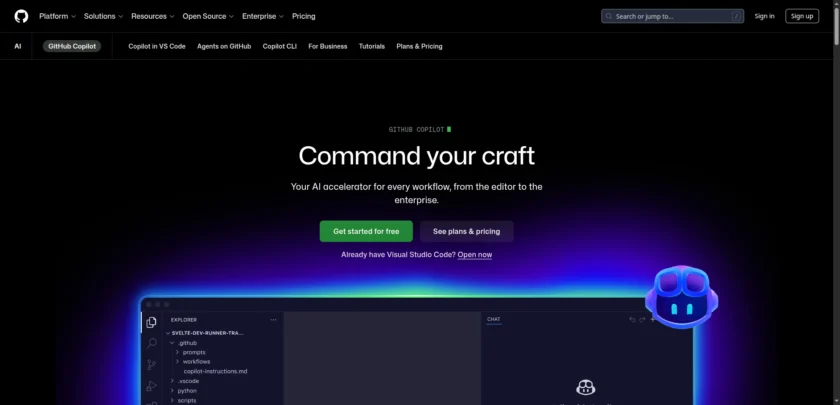Collapse the .github folder
840x405 pixels.
[184, 343]
